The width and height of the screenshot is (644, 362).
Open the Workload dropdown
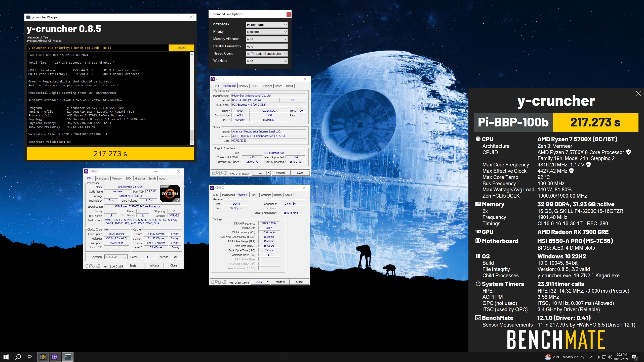click(267, 61)
